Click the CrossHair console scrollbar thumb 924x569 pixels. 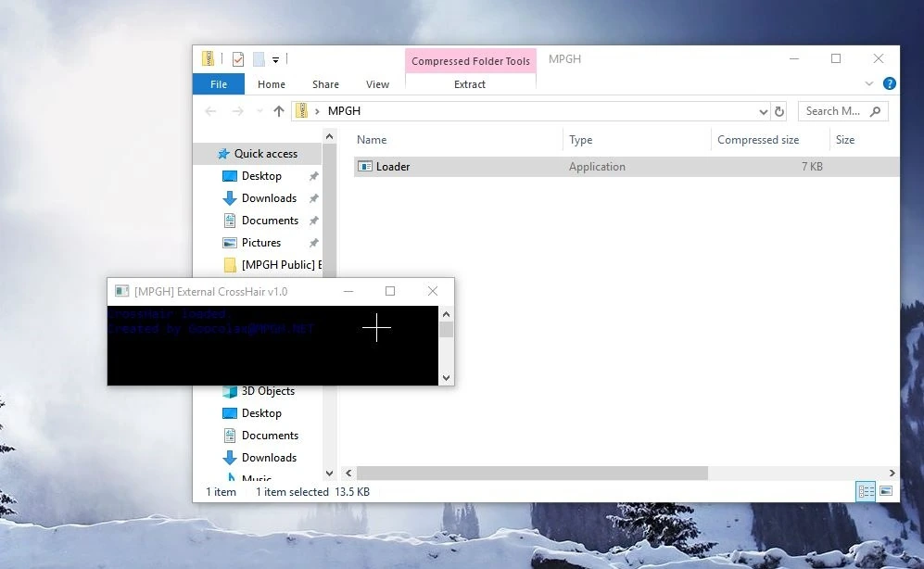pyautogui.click(x=446, y=330)
